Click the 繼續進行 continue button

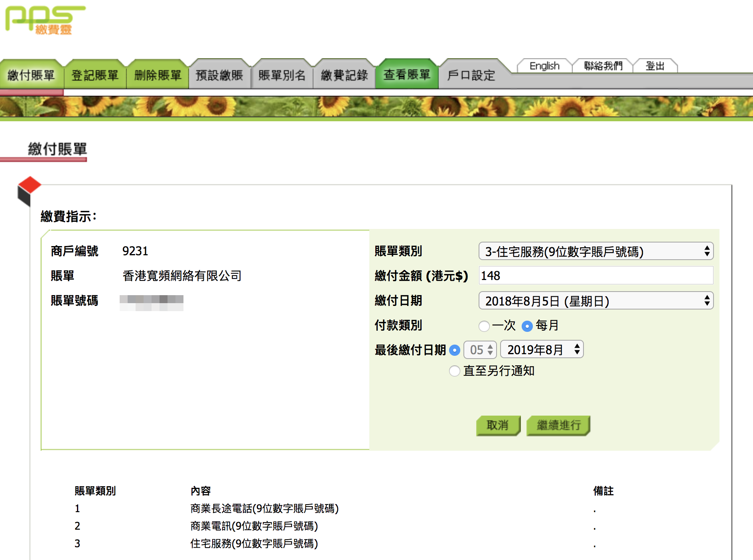(558, 426)
